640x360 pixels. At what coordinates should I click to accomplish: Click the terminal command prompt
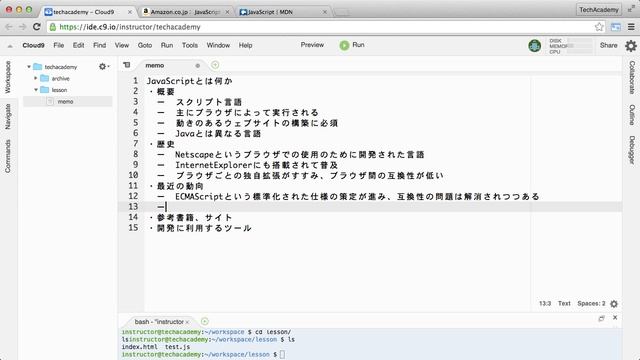tap(282, 354)
